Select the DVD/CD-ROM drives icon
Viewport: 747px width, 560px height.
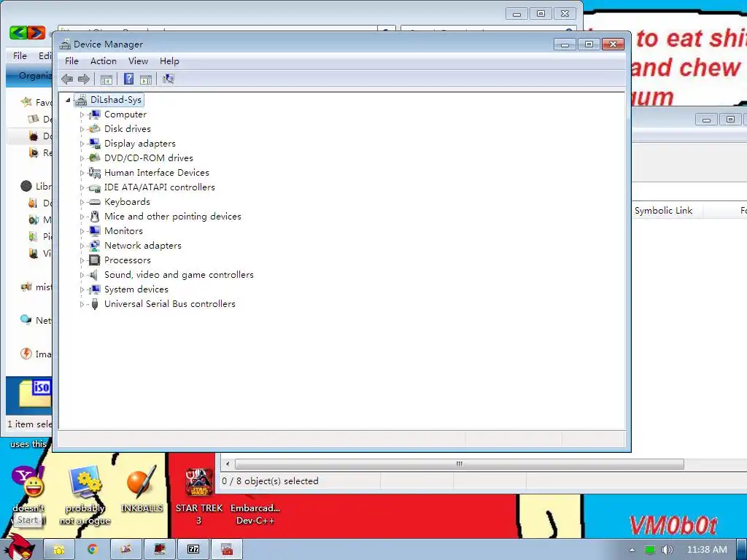(95, 157)
